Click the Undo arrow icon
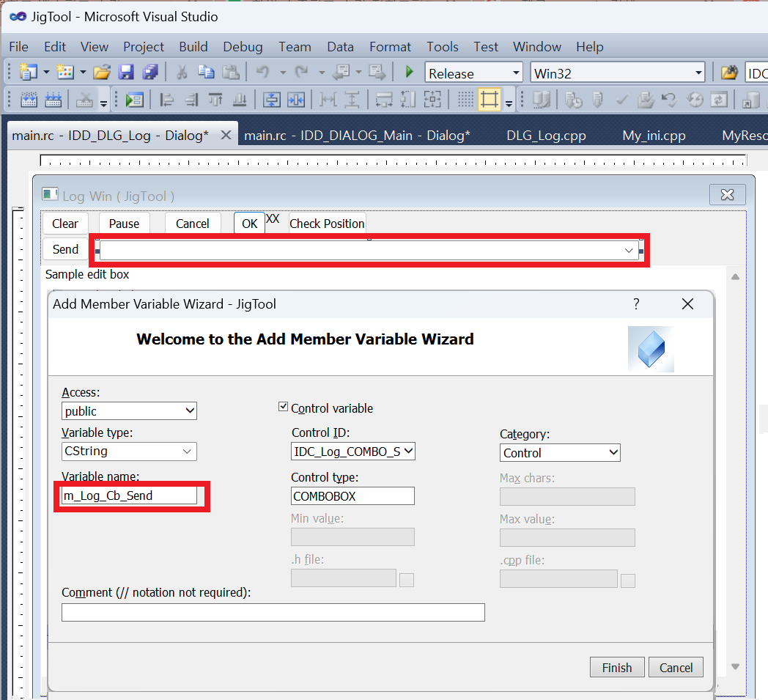This screenshot has height=700, width=768. 263,73
